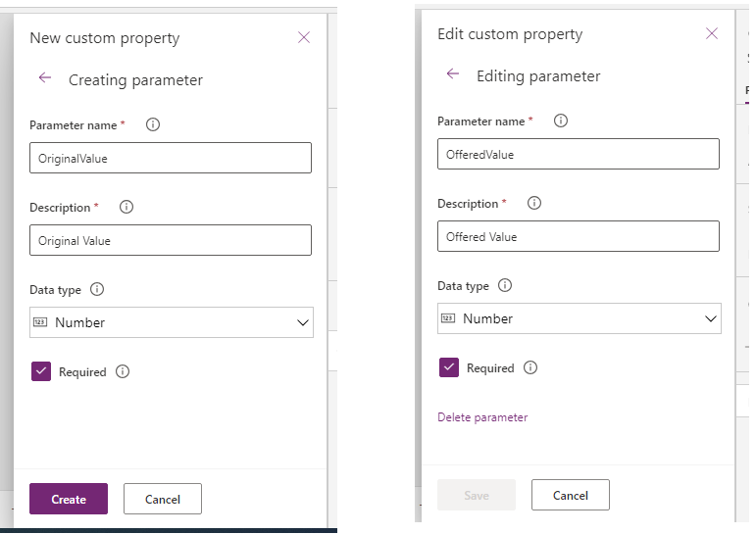The width and height of the screenshot is (756, 534).
Task: Click back arrow beside Creating parameter
Action: click(45, 78)
